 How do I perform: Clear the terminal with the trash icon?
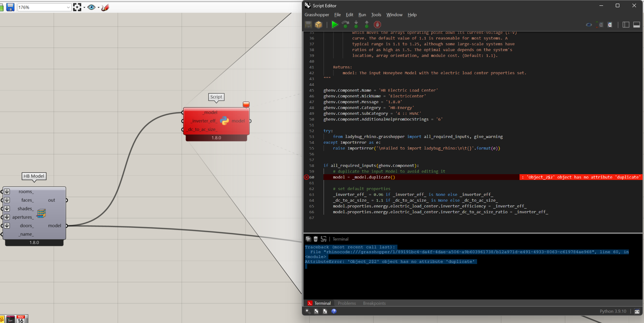click(x=315, y=239)
